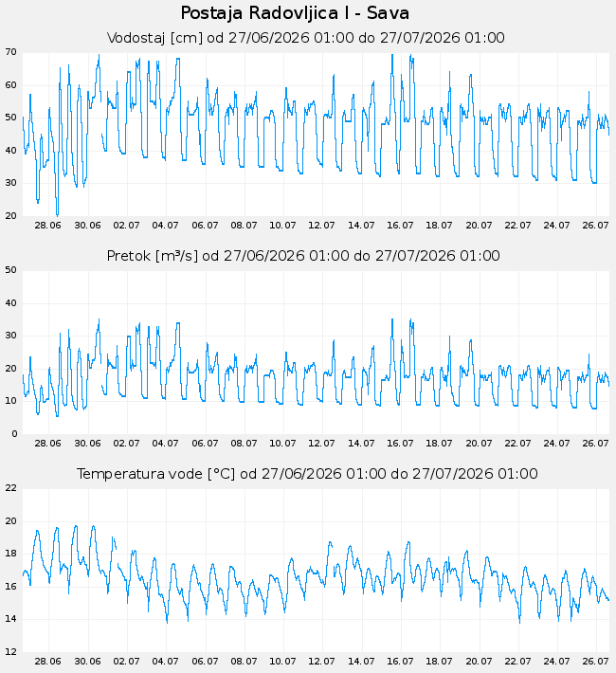The width and height of the screenshot is (616, 673).
Task: Click 24.07 date label under temperature chart
Action: point(556,662)
